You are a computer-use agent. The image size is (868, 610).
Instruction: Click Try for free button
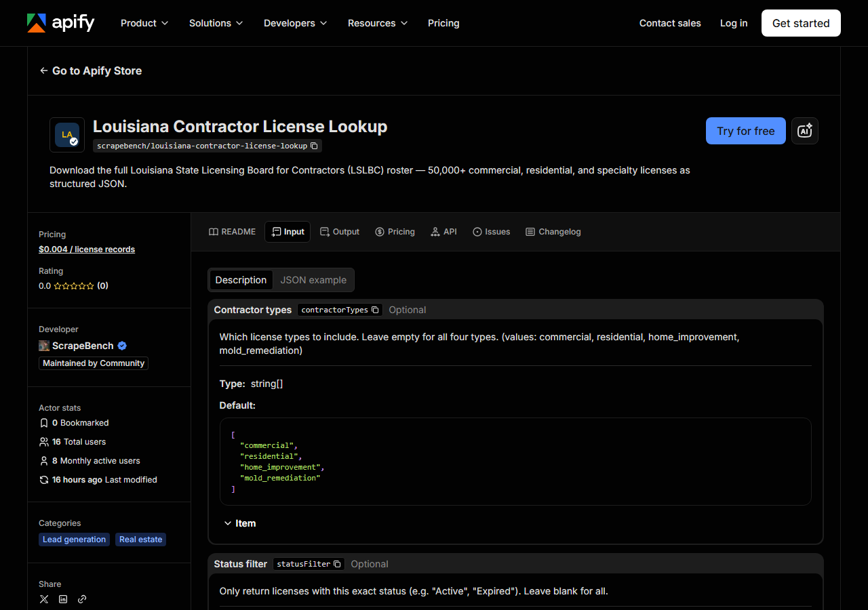coord(746,131)
